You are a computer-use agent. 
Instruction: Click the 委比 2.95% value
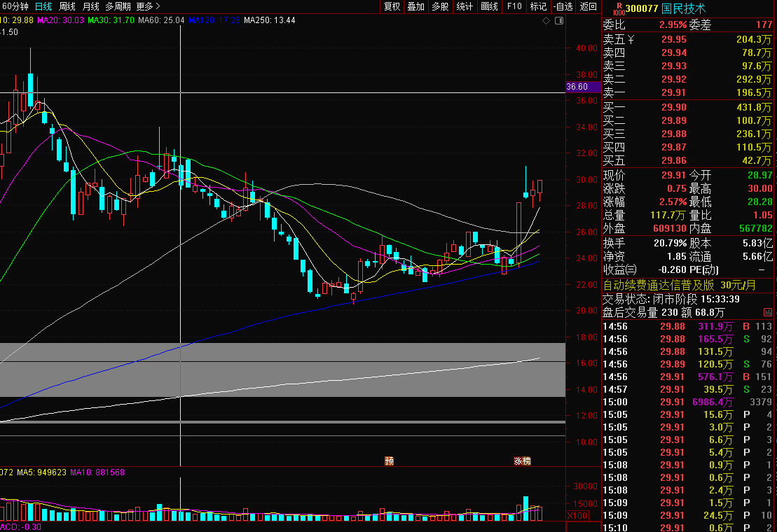(x=673, y=24)
